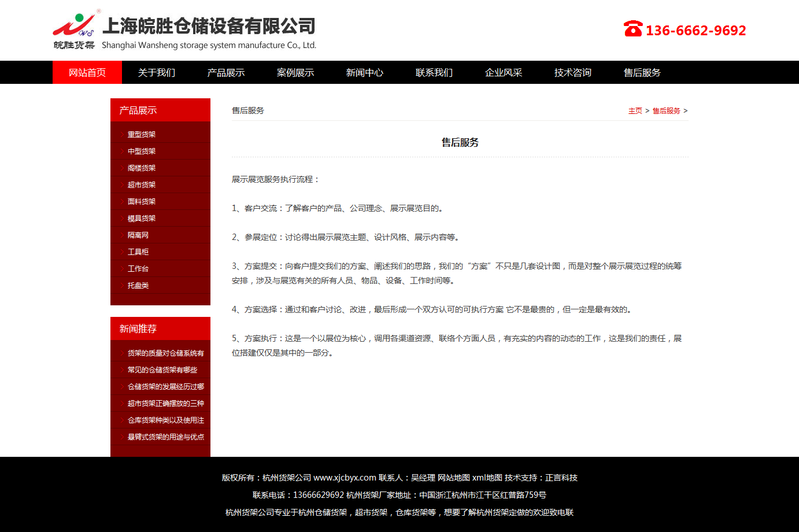
Task: Open the 模具货架 sidebar link
Action: (142, 218)
